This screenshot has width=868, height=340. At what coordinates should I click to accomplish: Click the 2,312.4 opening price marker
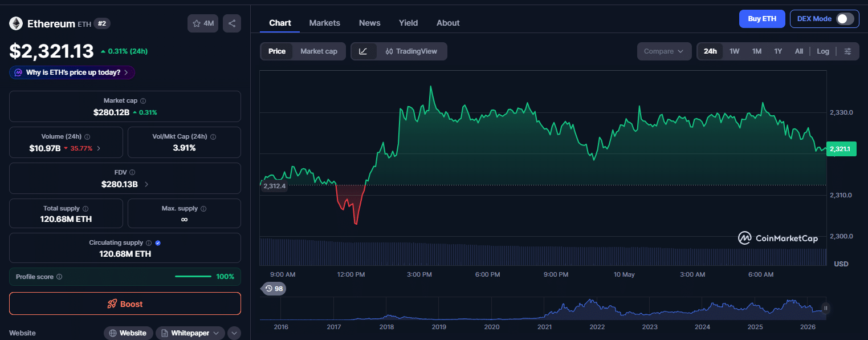point(274,186)
